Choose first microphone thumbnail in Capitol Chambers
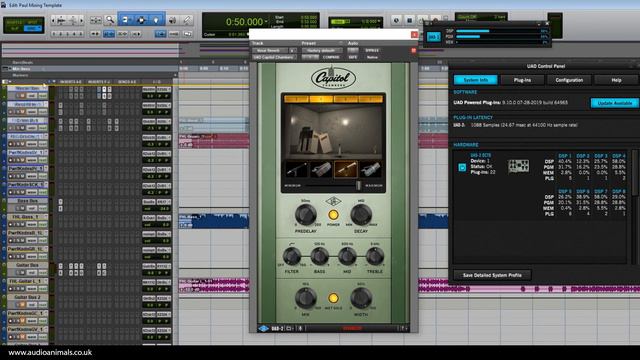 (x=296, y=170)
